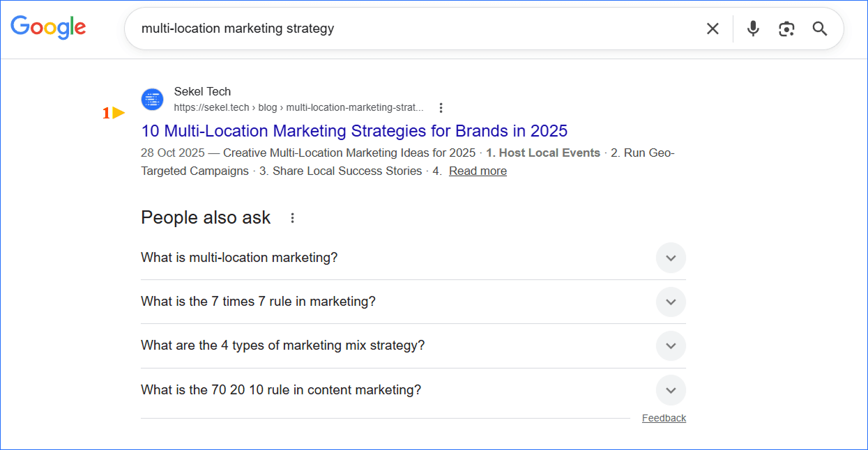Click the Google logo
The width and height of the screenshot is (868, 450).
(47, 28)
